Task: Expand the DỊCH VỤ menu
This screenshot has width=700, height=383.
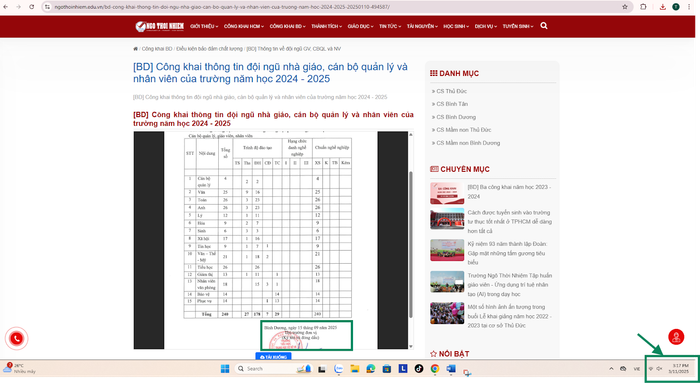Action: point(486,26)
